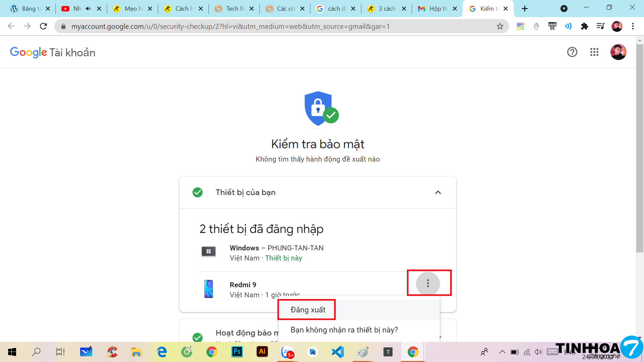Click the media control toolbar icon

[x=600, y=26]
